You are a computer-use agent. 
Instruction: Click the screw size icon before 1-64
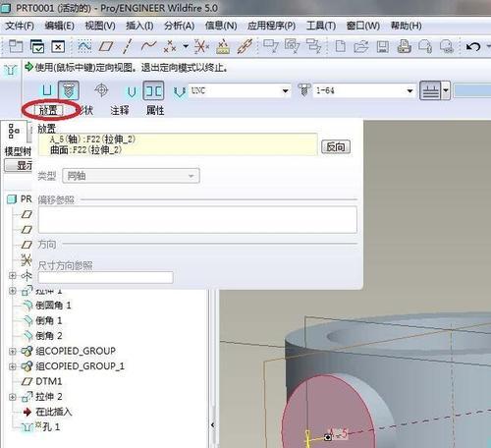[x=304, y=89]
